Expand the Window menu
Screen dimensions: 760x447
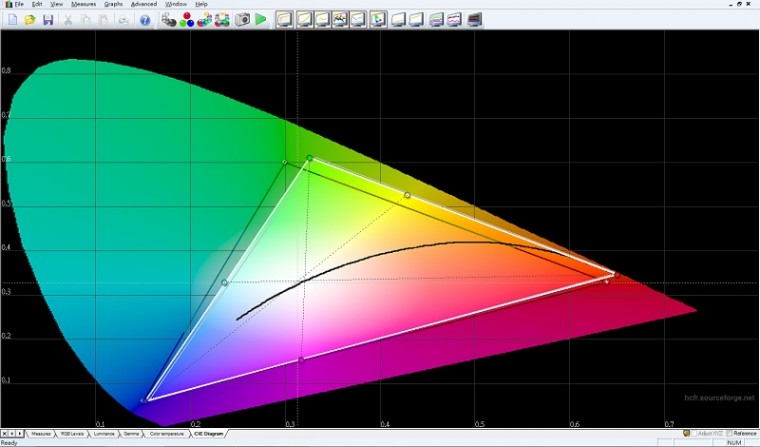(176, 4)
